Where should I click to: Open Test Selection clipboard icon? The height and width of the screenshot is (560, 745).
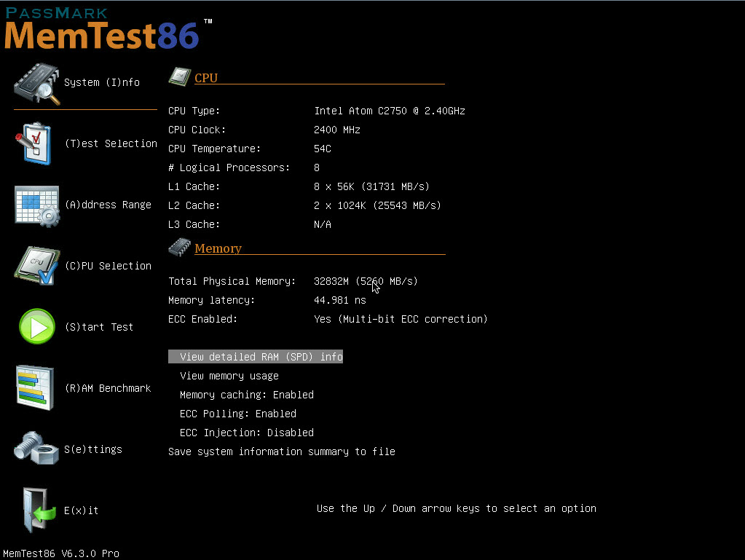(x=33, y=144)
